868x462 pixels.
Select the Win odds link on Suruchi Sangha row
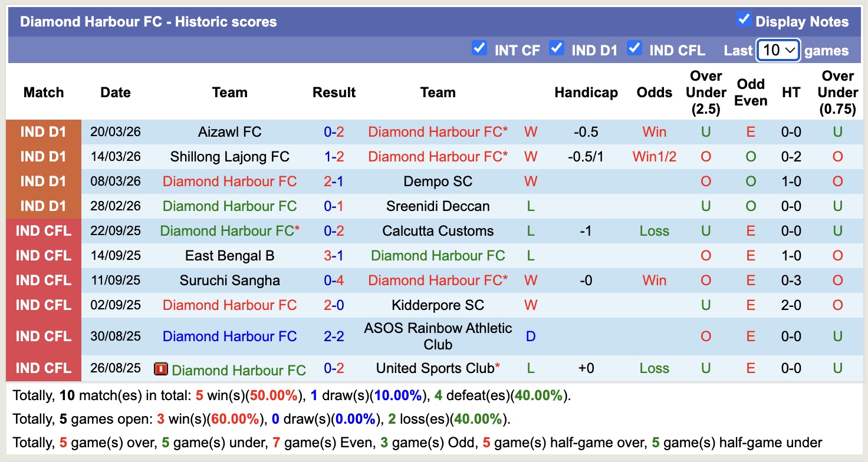click(653, 280)
